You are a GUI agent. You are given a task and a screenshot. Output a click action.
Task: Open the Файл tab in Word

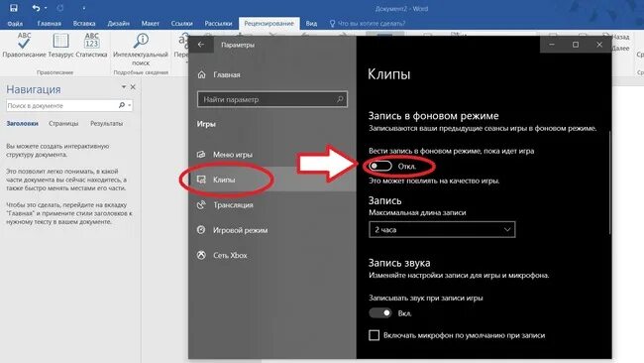coord(15,24)
